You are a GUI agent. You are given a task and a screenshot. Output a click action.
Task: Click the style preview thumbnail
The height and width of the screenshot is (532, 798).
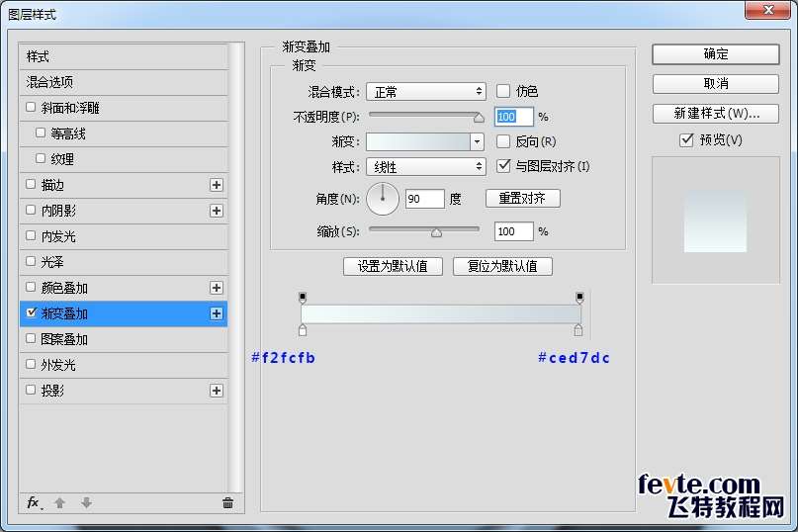click(716, 220)
